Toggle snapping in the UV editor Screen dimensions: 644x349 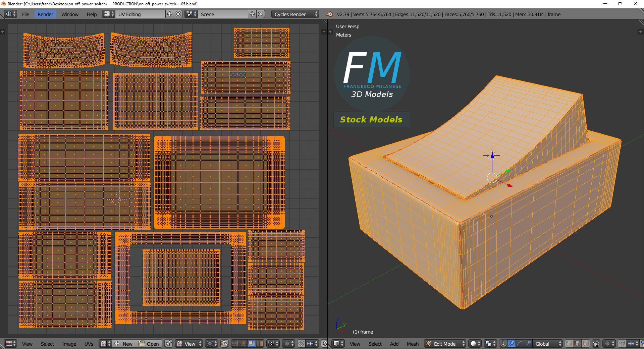click(301, 344)
